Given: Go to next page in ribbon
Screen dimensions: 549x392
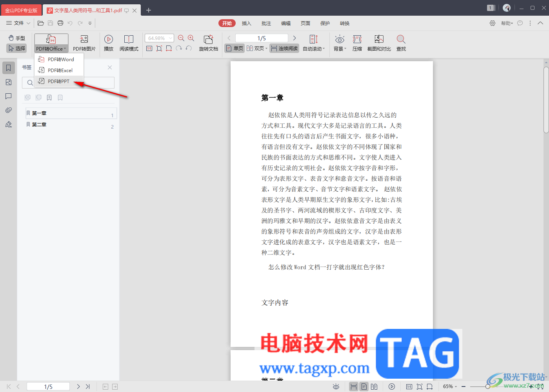Looking at the screenshot, I should pyautogui.click(x=294, y=38).
